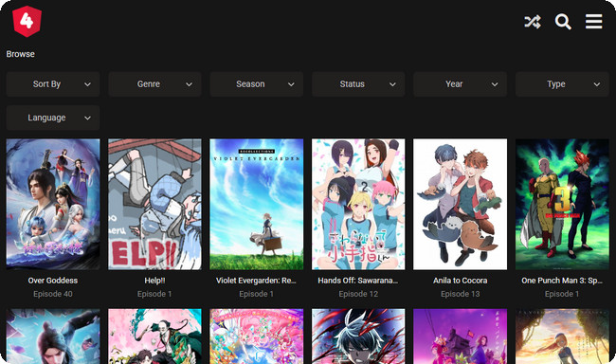Screen dimensions: 616x364
Task: Open search with the magnifier icon
Action: pyautogui.click(x=563, y=22)
